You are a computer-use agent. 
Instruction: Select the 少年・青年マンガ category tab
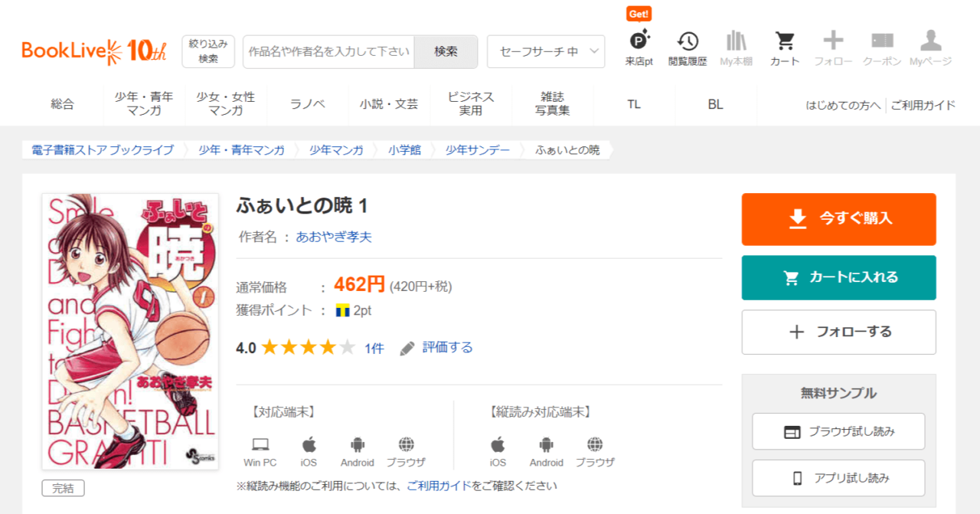coord(144,104)
